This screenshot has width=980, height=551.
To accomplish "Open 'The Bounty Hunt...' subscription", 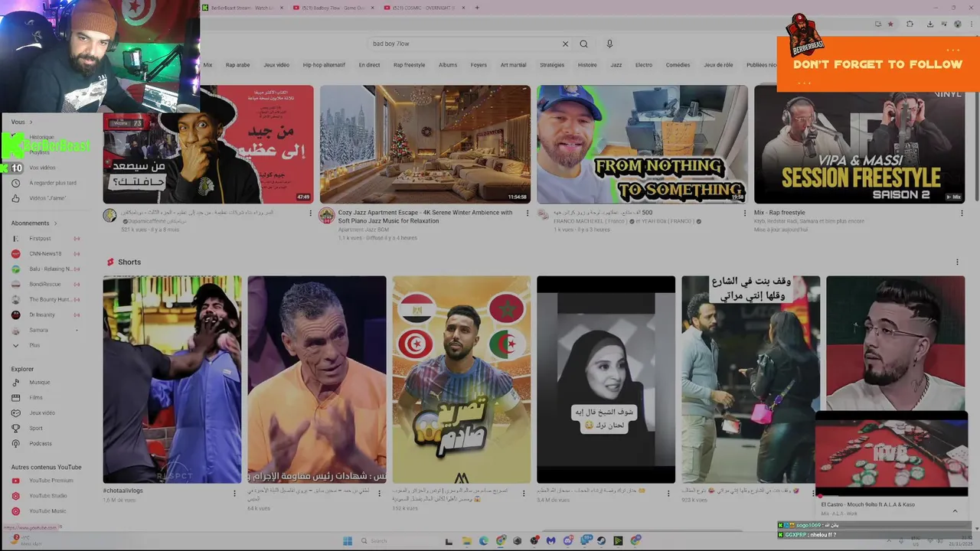I will click(51, 300).
